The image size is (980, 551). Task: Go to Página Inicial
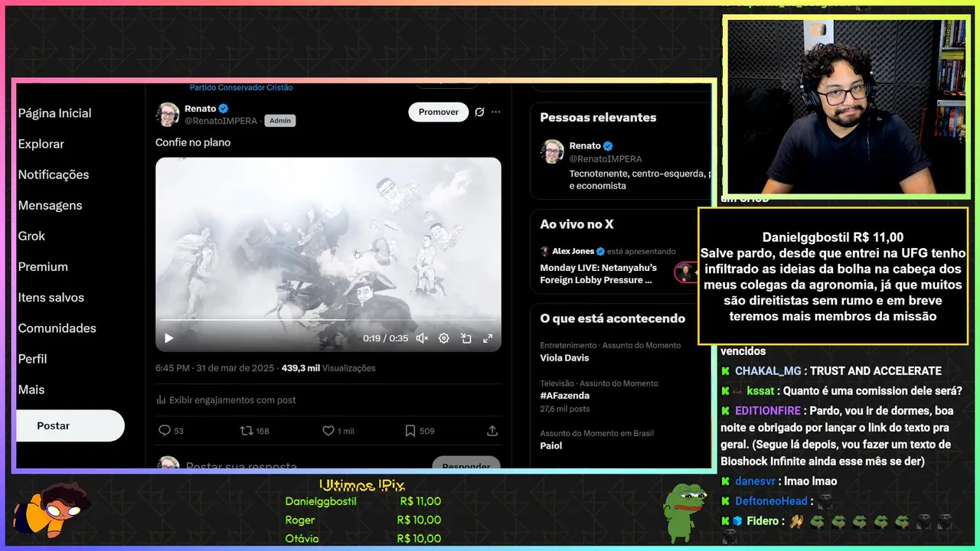[x=54, y=113]
